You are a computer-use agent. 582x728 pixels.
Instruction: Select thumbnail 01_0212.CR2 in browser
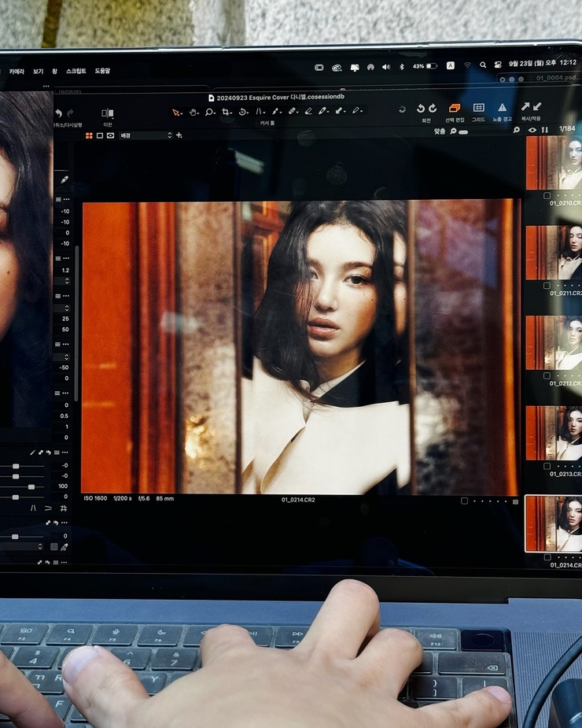click(554, 343)
